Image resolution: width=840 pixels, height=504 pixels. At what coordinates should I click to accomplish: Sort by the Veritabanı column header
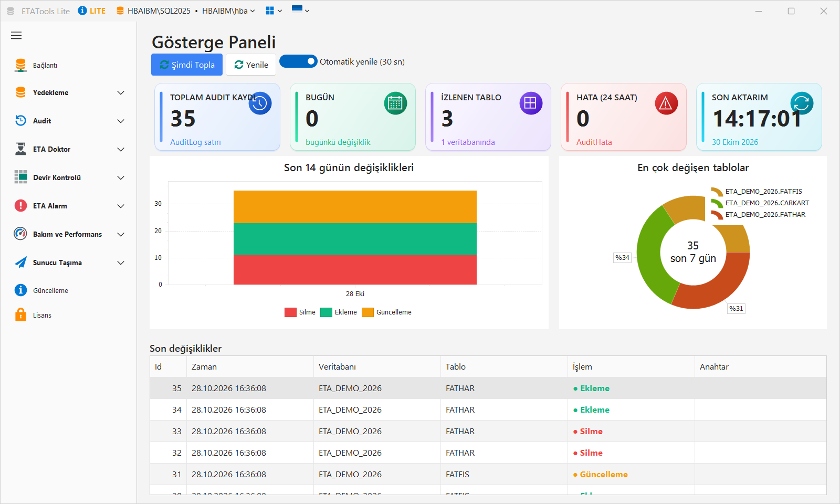[377, 366]
